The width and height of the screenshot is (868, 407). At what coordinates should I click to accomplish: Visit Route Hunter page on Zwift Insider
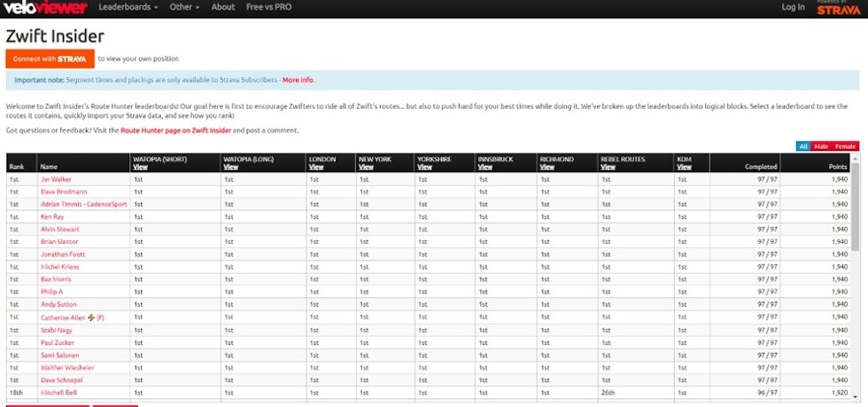point(175,131)
